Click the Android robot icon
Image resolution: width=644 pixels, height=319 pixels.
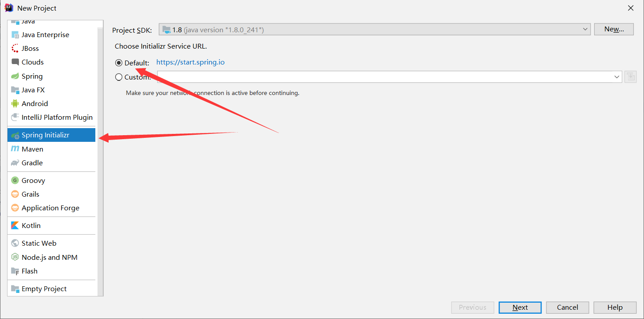15,103
